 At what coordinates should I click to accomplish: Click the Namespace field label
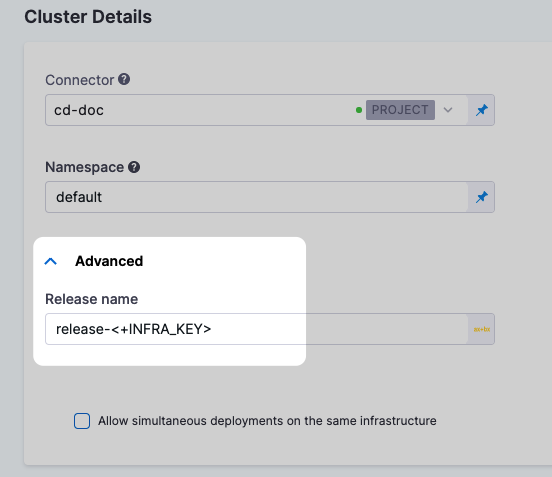(84, 167)
